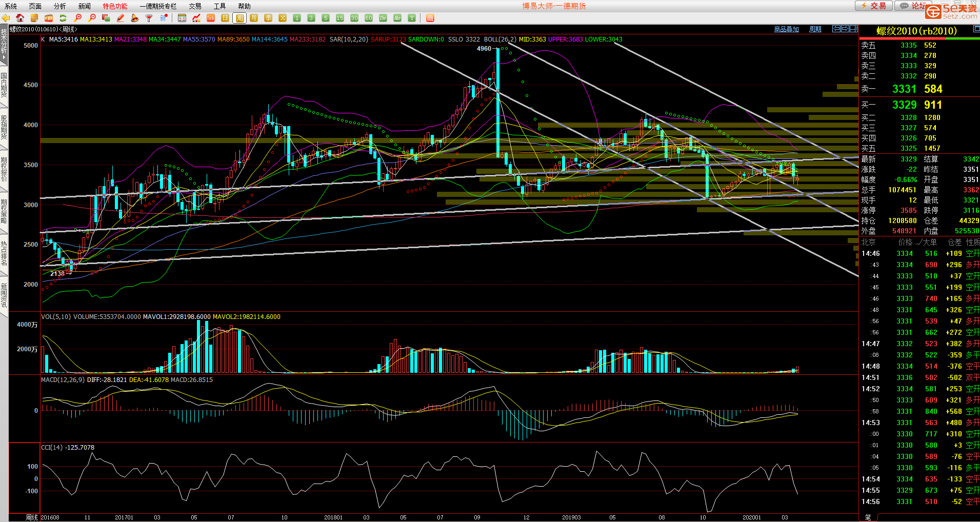Viewport: 980px width, 522px height.
Task: Open the 周期 period dropdown link
Action: (815, 29)
